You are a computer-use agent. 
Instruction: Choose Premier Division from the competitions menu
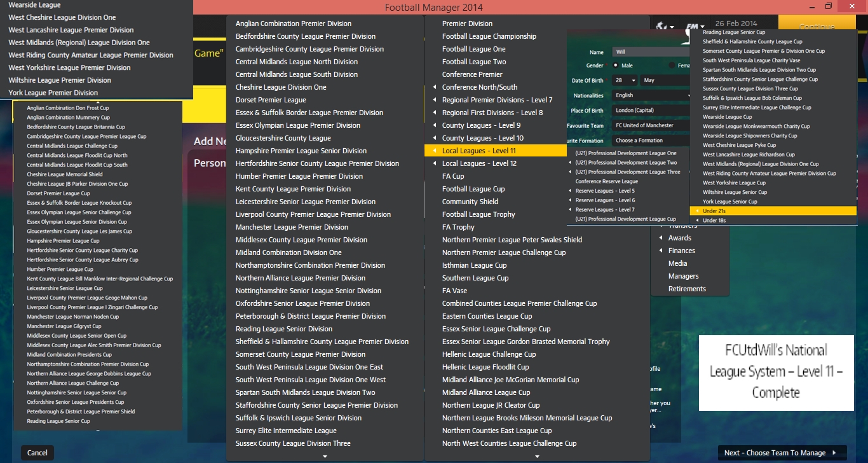coord(467,24)
